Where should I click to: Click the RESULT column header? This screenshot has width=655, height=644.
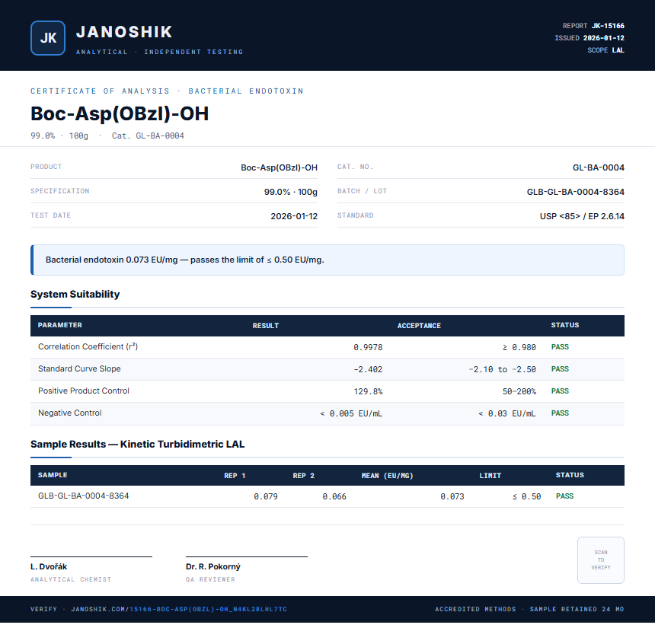coord(266,325)
